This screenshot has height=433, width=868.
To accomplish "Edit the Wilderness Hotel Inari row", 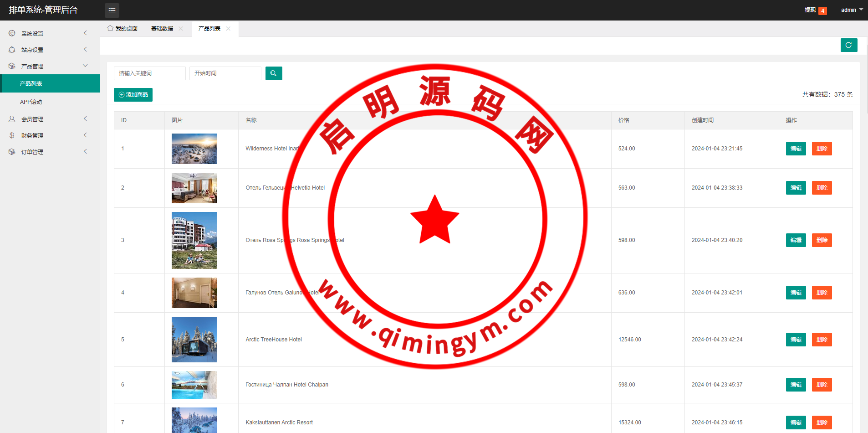I will 796,149.
